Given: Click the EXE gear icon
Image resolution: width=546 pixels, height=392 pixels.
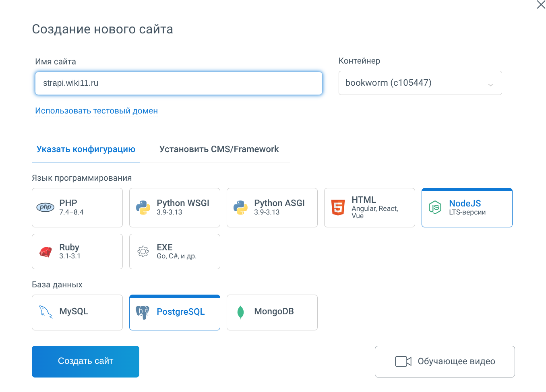Looking at the screenshot, I should coord(143,252).
